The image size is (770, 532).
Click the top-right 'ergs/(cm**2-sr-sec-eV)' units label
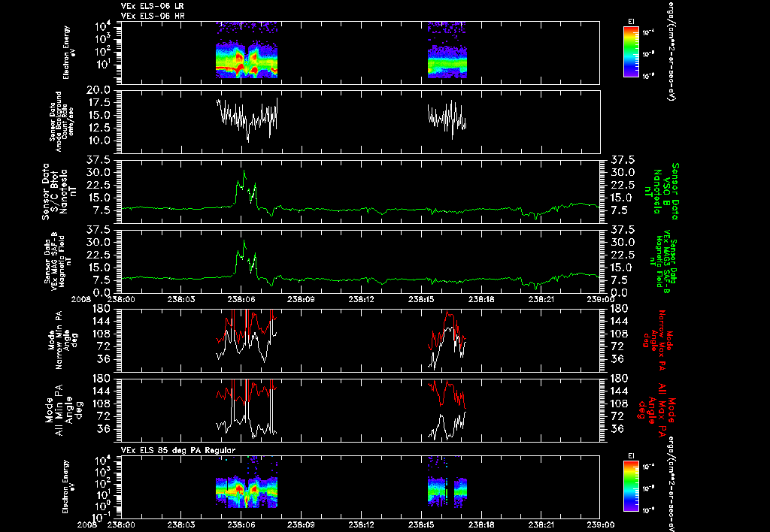(x=671, y=50)
